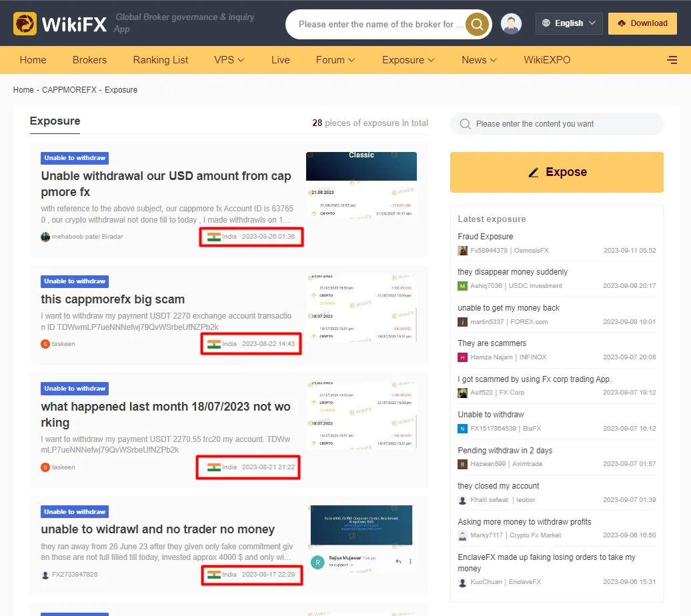Click India flag on 2023-08-26 post
The width and height of the screenshot is (691, 616).
[213, 237]
